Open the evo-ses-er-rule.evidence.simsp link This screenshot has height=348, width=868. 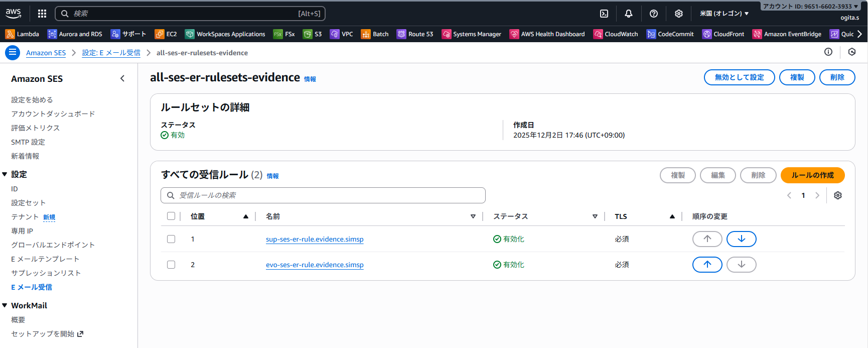[x=315, y=265]
